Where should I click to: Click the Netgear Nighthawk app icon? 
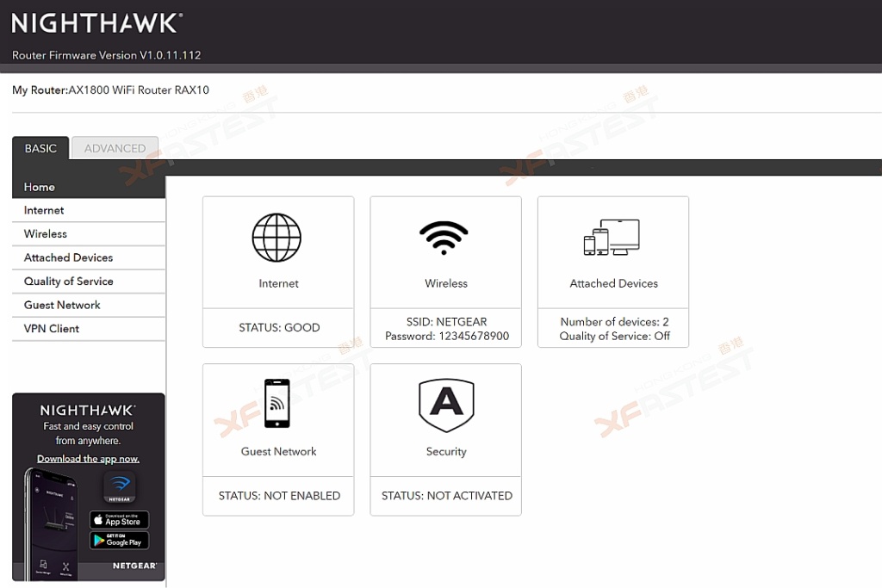(x=120, y=487)
